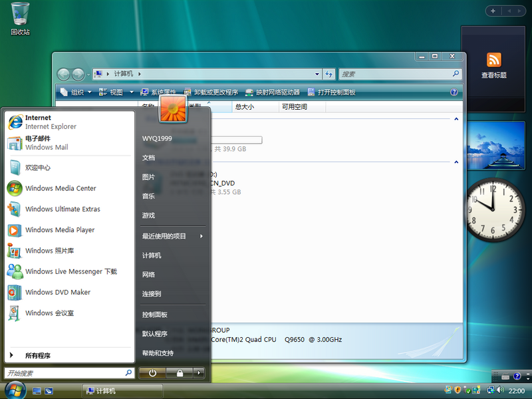Screen dimensions: 532x399
Task: Open the 组织 dropdown in Explorer toolbar
Action: [x=76, y=92]
